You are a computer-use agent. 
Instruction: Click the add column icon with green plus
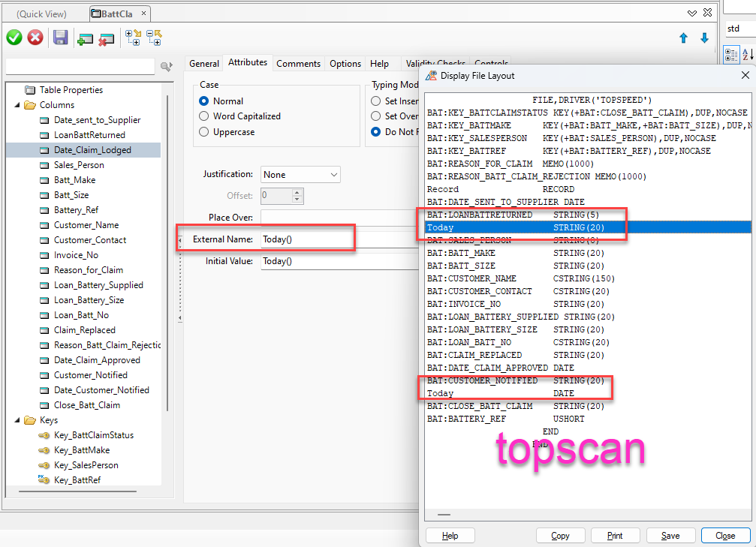pyautogui.click(x=85, y=38)
